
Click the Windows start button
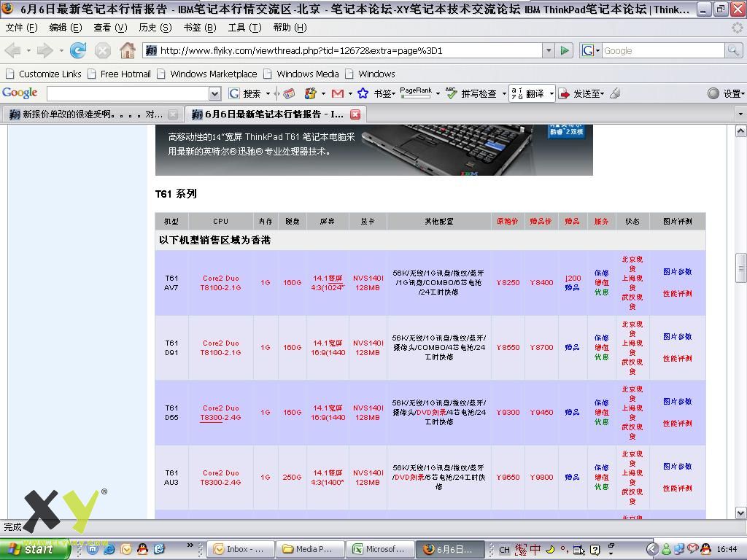pos(34,549)
